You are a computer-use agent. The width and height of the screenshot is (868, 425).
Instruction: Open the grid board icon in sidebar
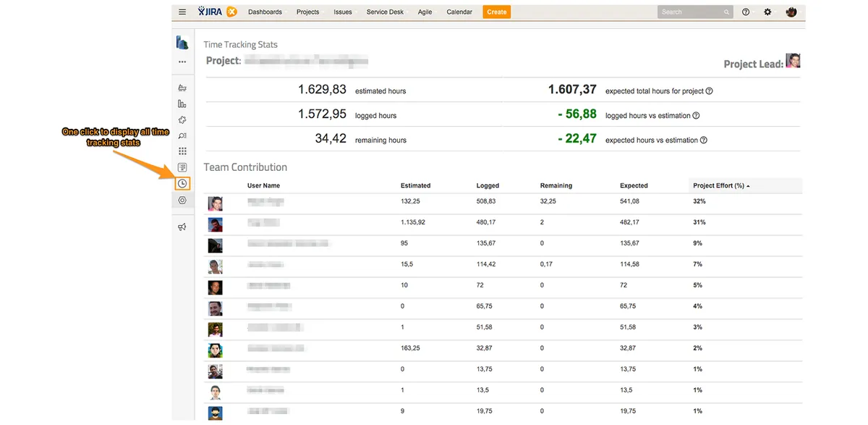tap(182, 151)
